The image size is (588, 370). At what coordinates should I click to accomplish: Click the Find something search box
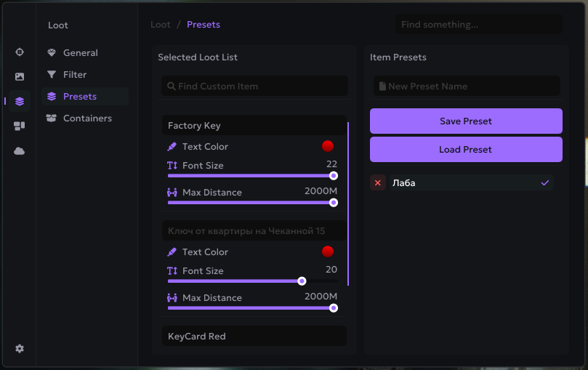(478, 25)
